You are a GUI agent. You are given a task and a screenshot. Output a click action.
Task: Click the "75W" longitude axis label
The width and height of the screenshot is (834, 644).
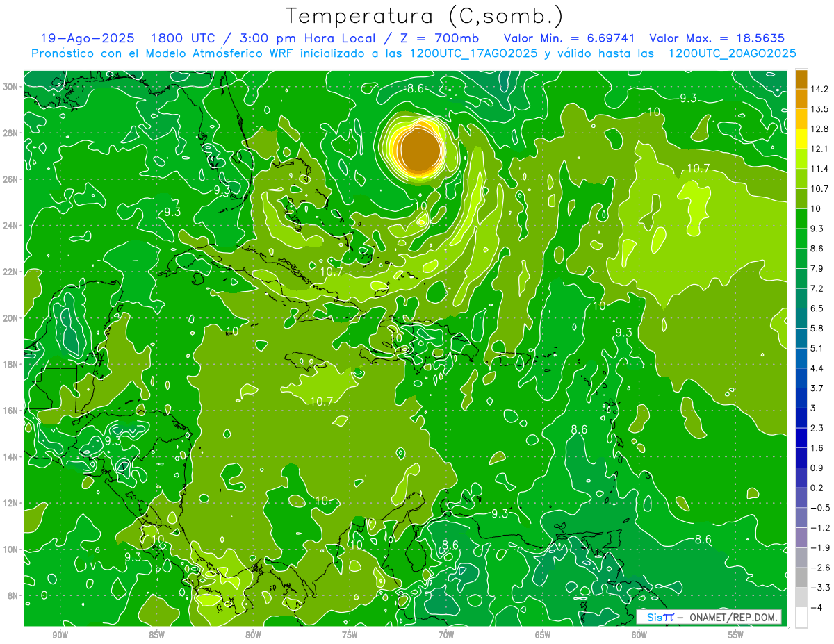pos(350,635)
